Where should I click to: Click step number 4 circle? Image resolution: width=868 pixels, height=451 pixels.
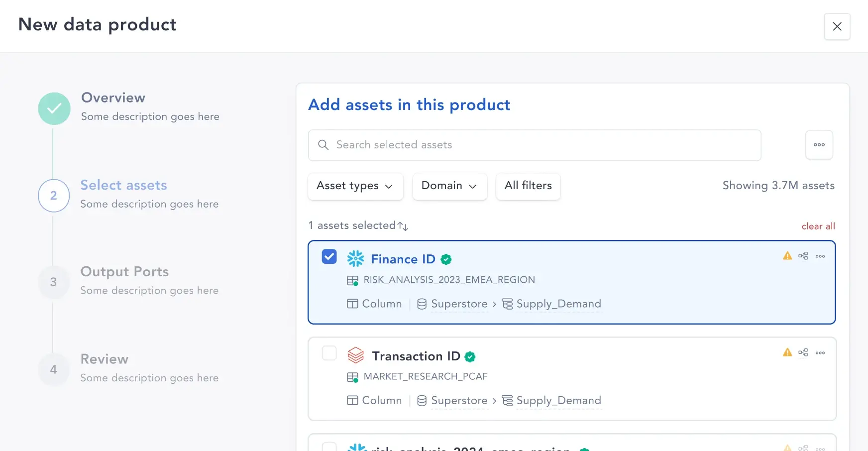(x=54, y=369)
